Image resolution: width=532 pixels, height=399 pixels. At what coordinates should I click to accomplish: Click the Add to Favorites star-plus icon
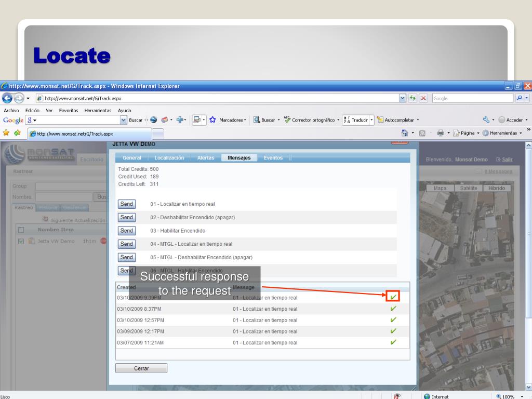17,133
